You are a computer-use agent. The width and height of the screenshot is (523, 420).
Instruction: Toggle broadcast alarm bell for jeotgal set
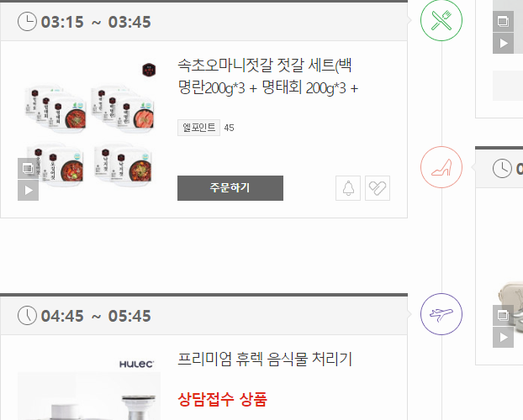(348, 188)
